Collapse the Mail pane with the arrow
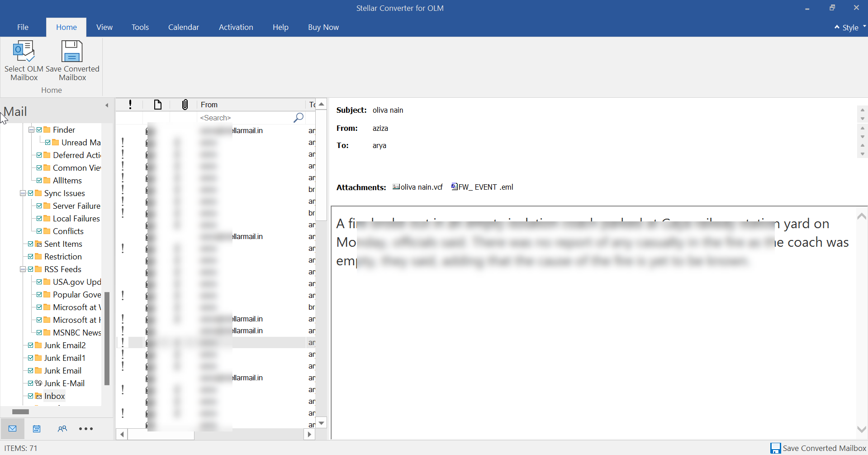The width and height of the screenshot is (868, 455). tap(107, 105)
